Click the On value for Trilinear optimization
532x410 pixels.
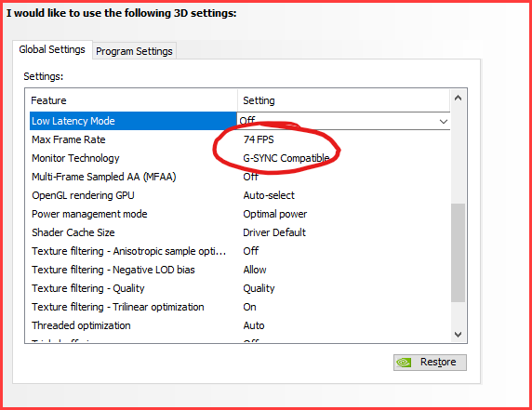click(x=249, y=307)
